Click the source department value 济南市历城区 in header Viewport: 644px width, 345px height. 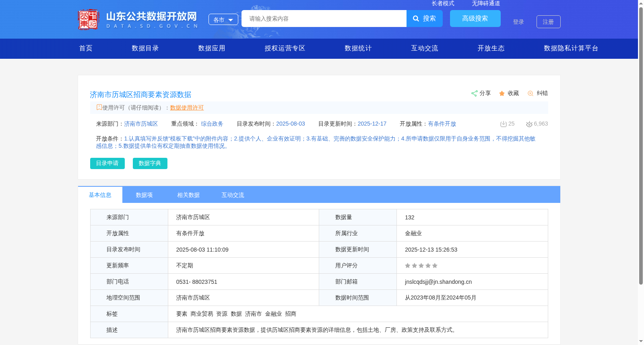(x=141, y=124)
